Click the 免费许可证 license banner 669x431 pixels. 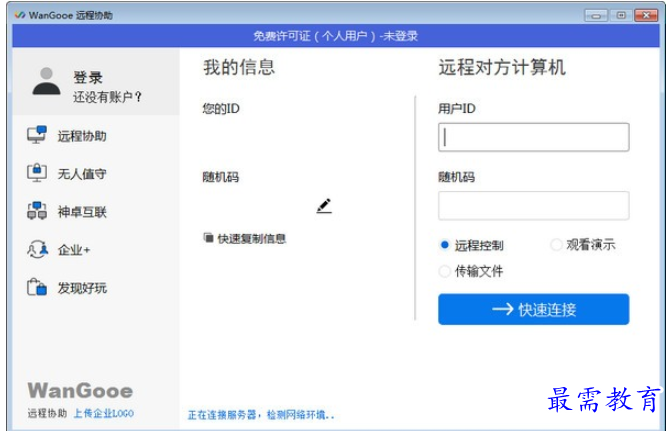coord(335,36)
